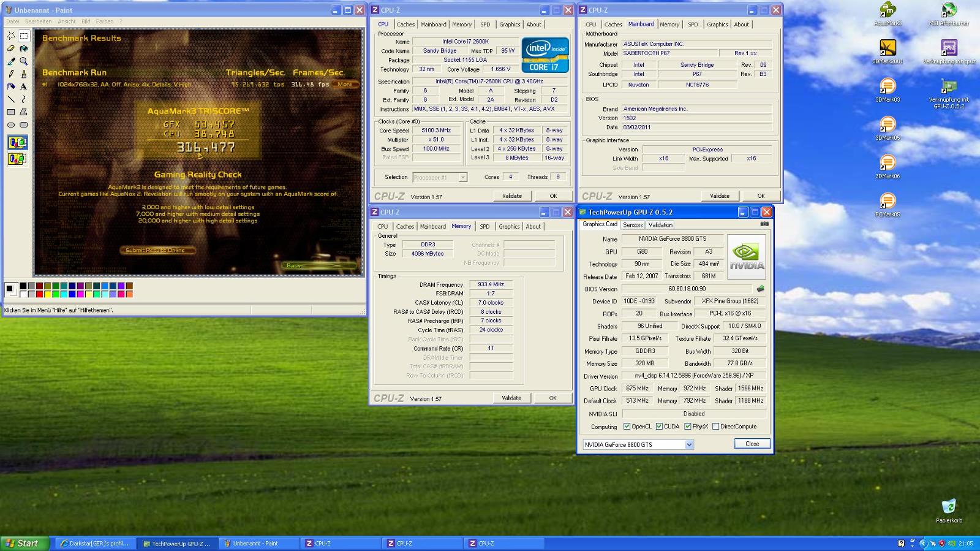This screenshot has height=551, width=980.
Task: Pick the black swatch in the Paint palette
Action: pyautogui.click(x=23, y=286)
